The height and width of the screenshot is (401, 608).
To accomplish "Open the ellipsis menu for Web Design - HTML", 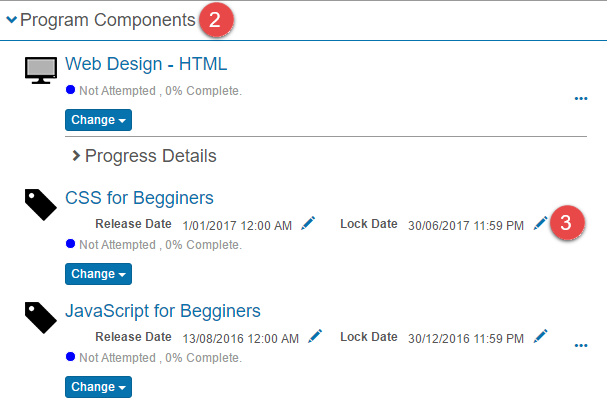I will pyautogui.click(x=581, y=98).
